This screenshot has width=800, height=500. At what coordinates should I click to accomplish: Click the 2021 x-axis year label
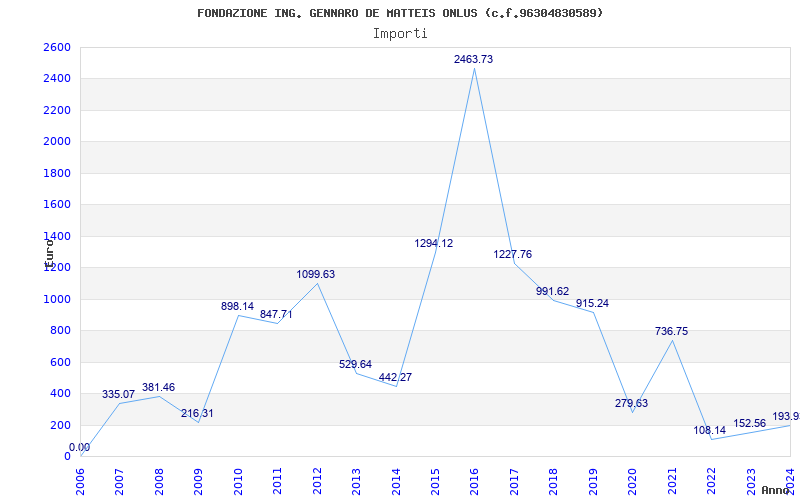[x=672, y=481]
